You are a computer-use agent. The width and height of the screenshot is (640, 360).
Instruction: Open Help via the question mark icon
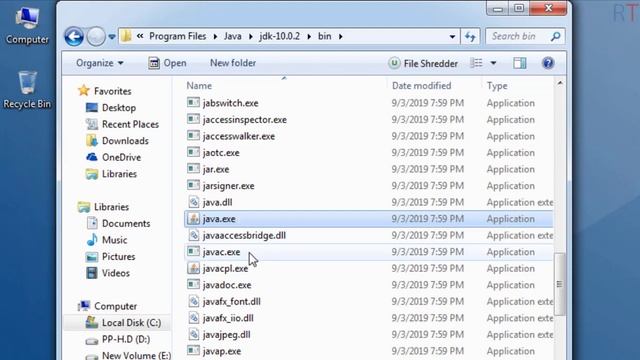[x=548, y=63]
